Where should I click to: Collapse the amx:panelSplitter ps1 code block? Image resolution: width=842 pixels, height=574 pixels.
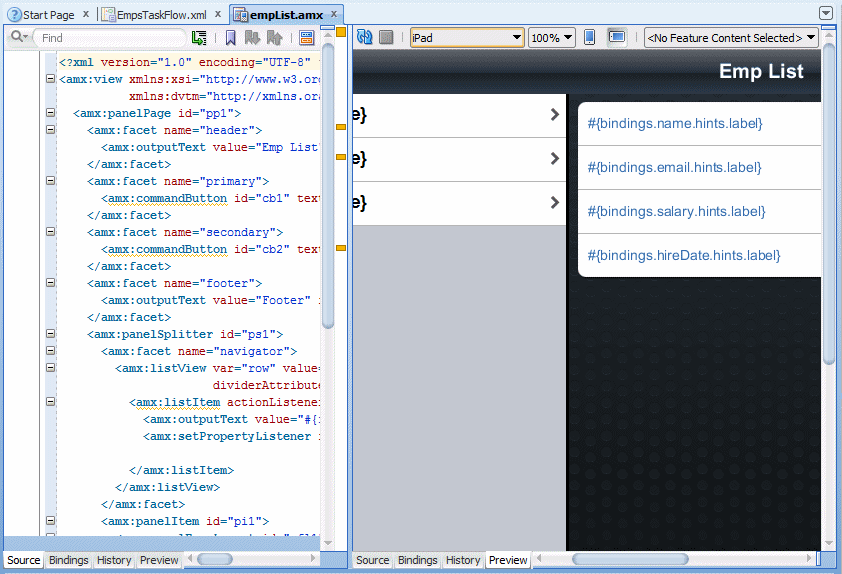51,334
